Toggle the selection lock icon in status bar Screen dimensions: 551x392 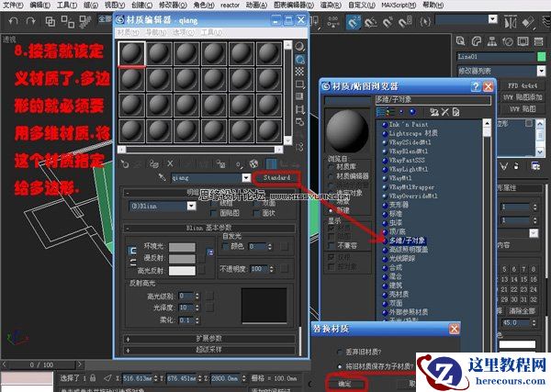(93, 378)
